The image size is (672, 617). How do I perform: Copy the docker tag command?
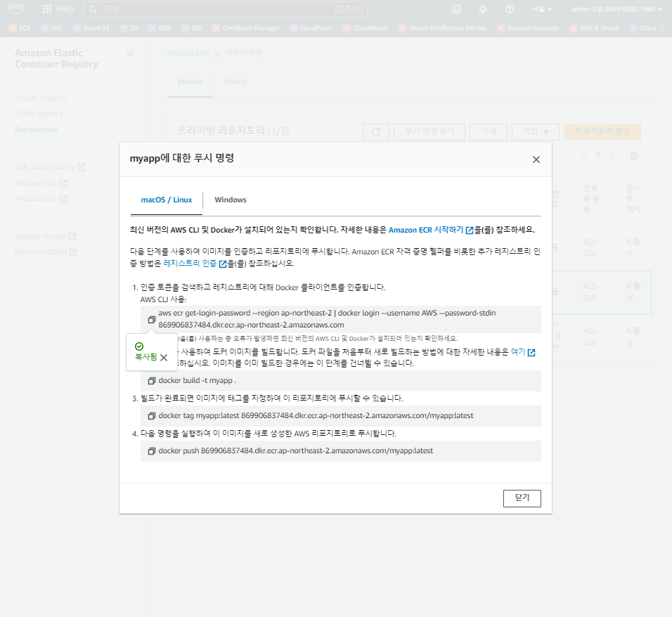pyautogui.click(x=151, y=415)
